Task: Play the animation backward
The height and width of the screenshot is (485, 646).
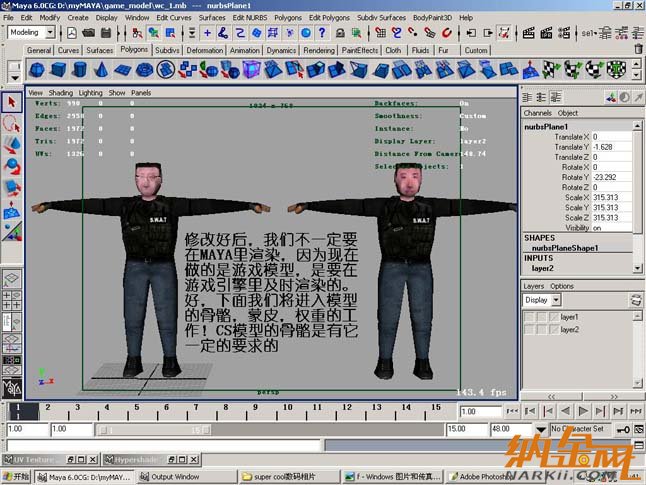Action: [x=565, y=411]
